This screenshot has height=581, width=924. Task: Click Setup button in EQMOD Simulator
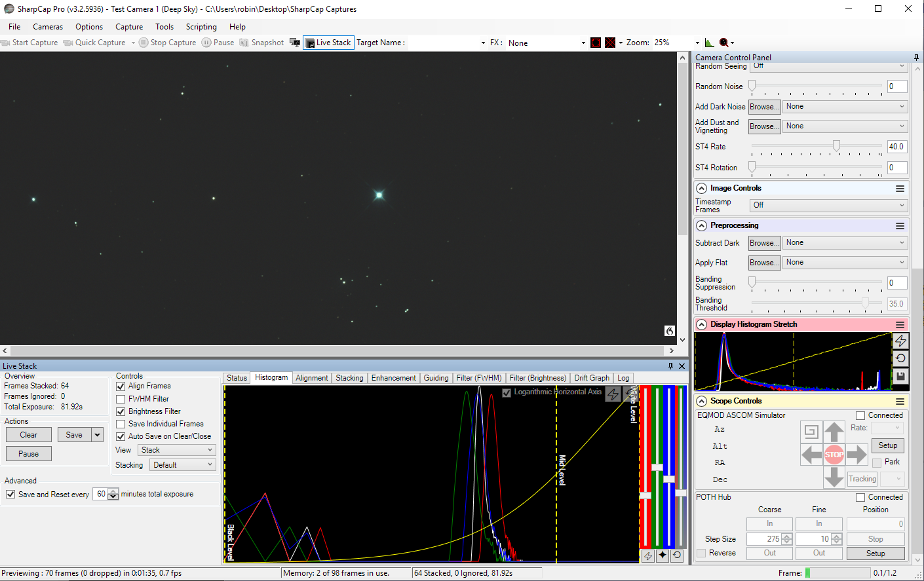click(x=888, y=445)
